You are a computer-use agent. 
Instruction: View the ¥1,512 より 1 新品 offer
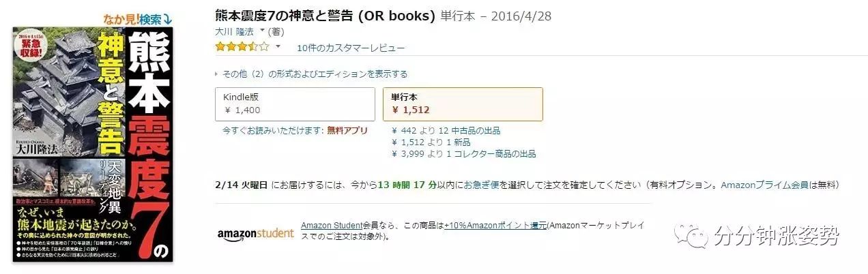(x=431, y=142)
